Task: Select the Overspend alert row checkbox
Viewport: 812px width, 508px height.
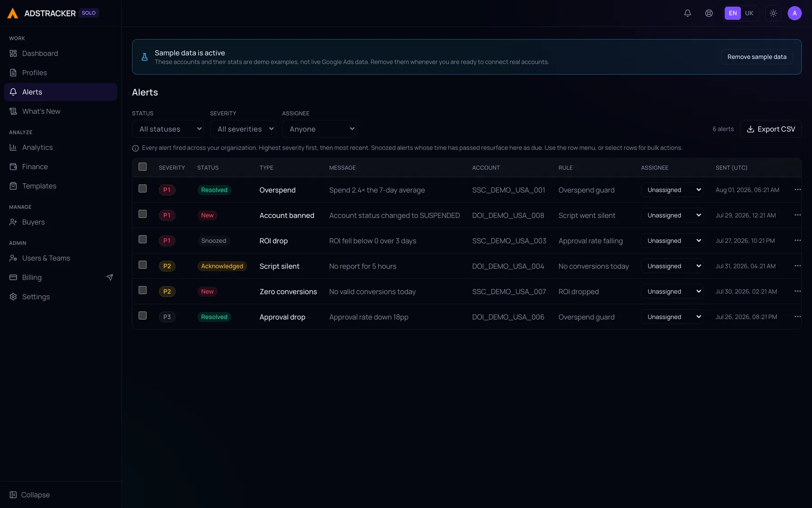Action: point(143,188)
